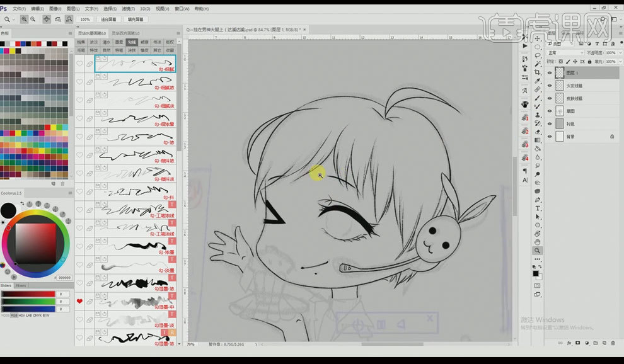
Task: Create a new layer group folder
Action: [x=596, y=343]
